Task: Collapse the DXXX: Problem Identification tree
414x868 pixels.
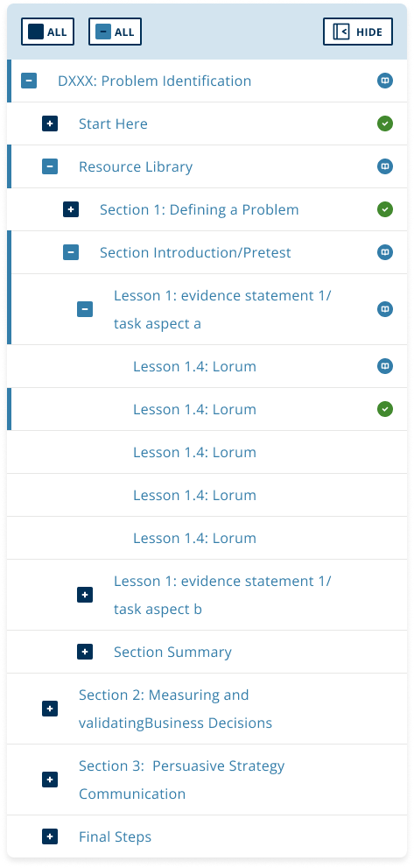Action: [29, 81]
